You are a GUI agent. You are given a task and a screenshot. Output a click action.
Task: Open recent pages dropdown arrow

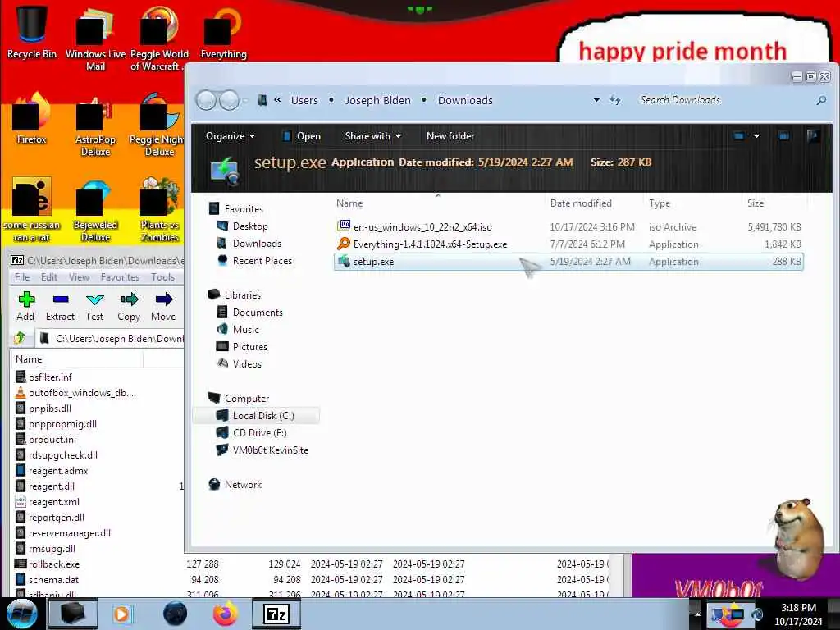[x=245, y=100]
